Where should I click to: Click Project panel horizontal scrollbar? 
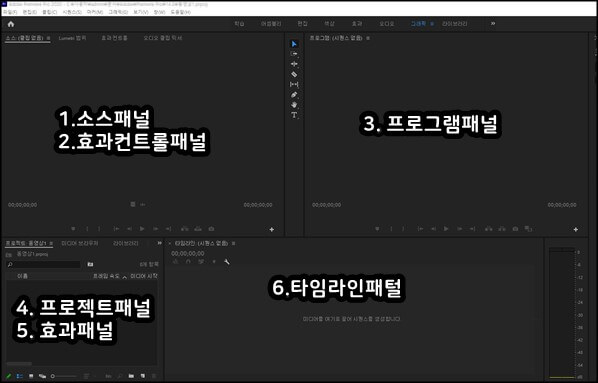[x=19, y=364]
